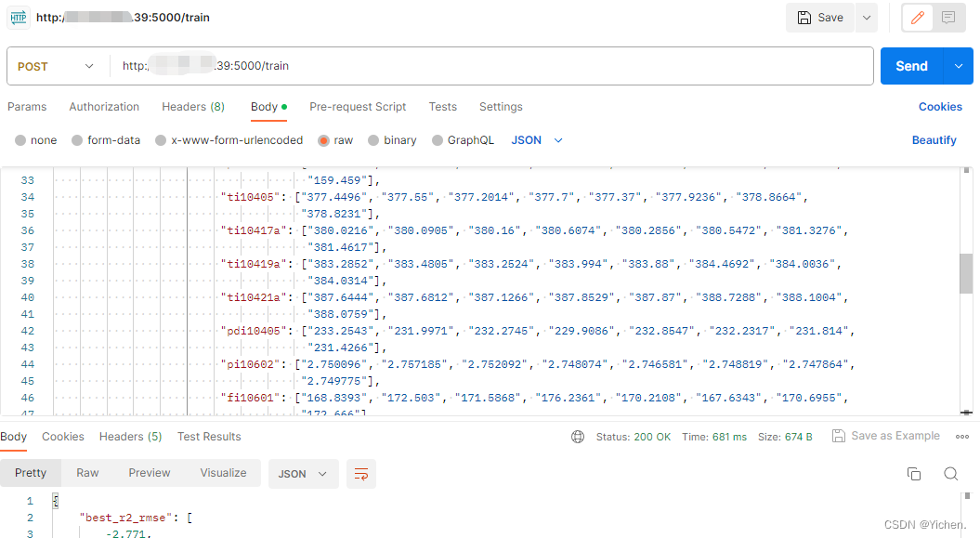The image size is (980, 538).
Task: Open the Tests tab
Action: click(x=442, y=107)
